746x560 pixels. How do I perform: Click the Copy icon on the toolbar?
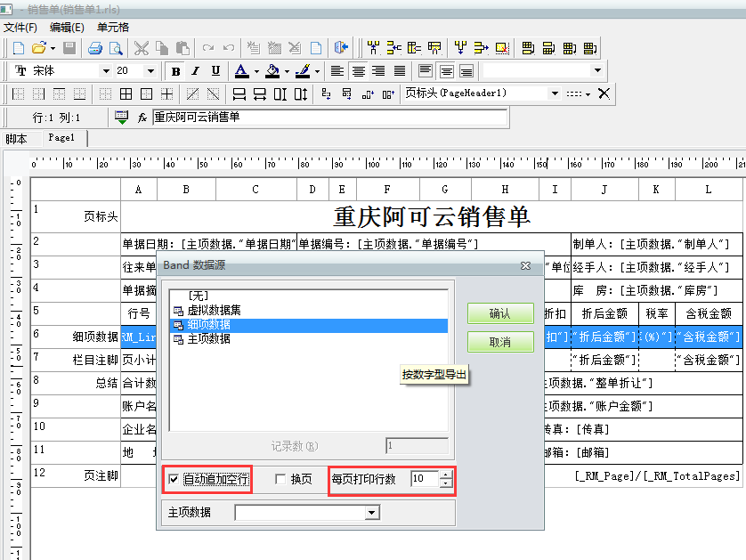tap(164, 48)
